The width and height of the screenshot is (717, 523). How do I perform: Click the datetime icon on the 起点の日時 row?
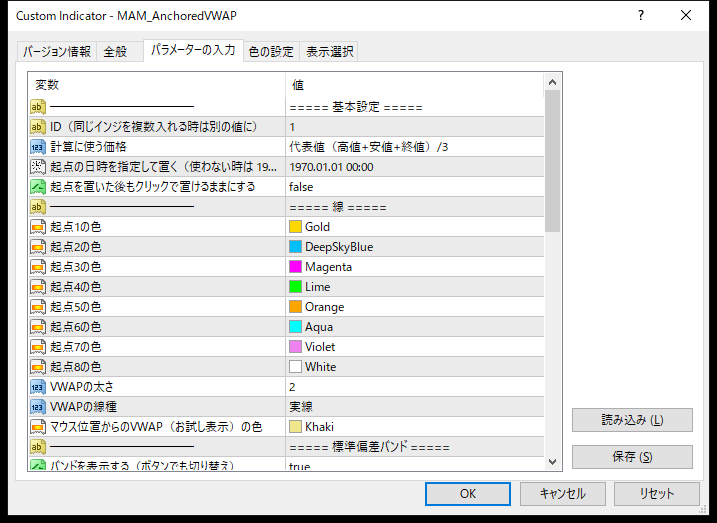(x=38, y=167)
